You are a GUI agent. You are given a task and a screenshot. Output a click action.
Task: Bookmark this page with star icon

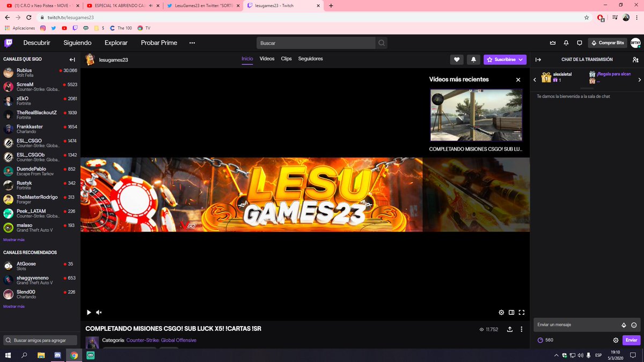click(x=587, y=17)
